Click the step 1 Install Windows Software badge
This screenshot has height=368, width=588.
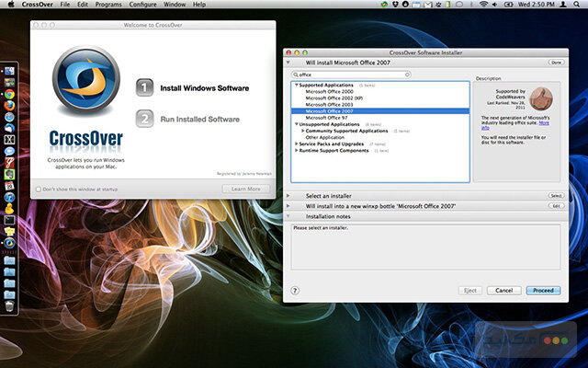[144, 87]
